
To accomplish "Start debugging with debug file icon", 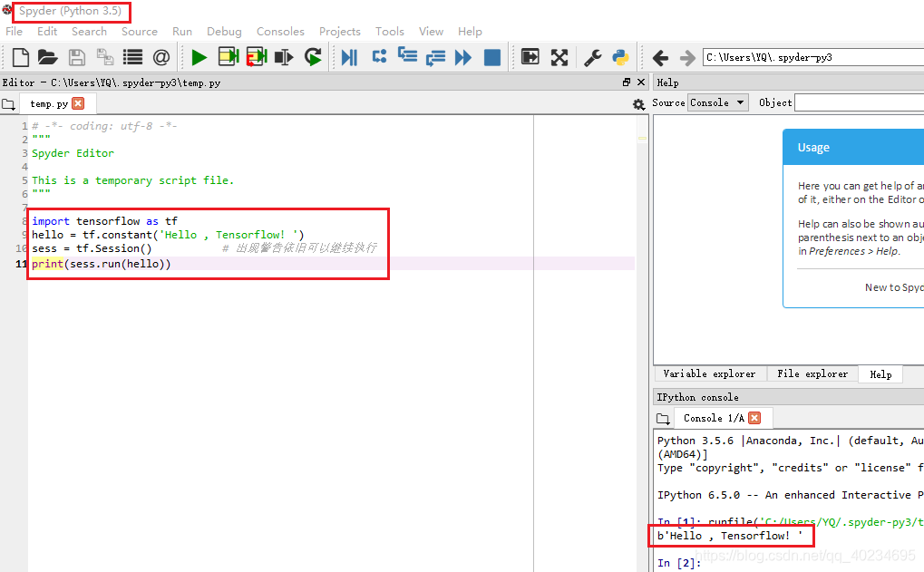I will (349, 57).
